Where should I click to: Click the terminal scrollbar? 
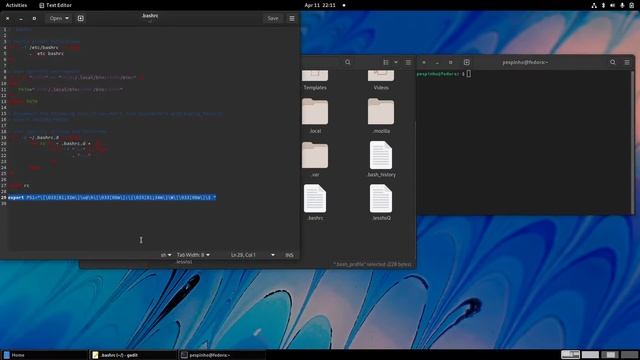pos(633,142)
